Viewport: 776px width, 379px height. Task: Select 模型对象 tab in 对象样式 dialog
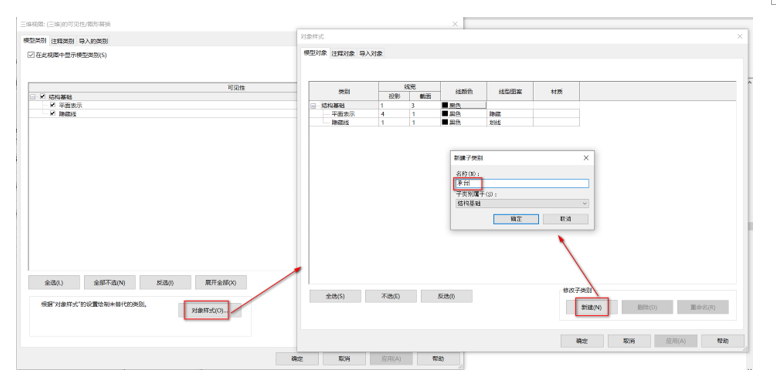pyautogui.click(x=315, y=53)
